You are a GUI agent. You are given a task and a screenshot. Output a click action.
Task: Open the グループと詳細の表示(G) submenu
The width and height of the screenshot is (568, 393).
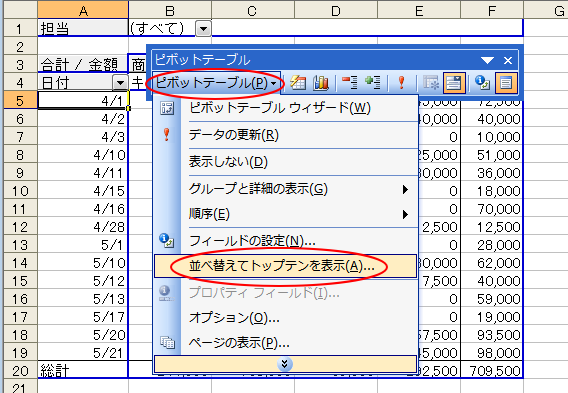click(x=285, y=189)
